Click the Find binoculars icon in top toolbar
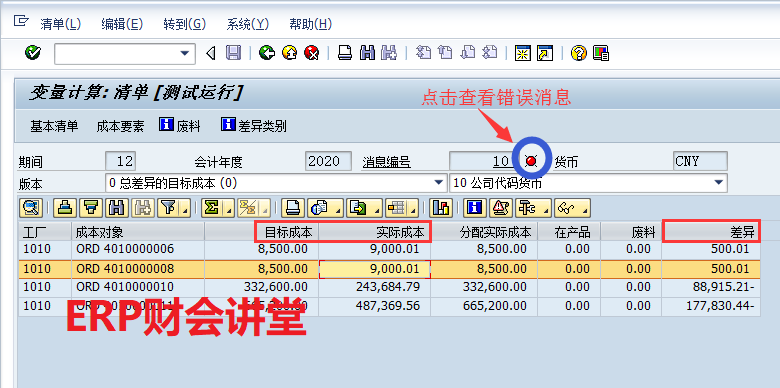The width and height of the screenshot is (780, 388). (367, 53)
